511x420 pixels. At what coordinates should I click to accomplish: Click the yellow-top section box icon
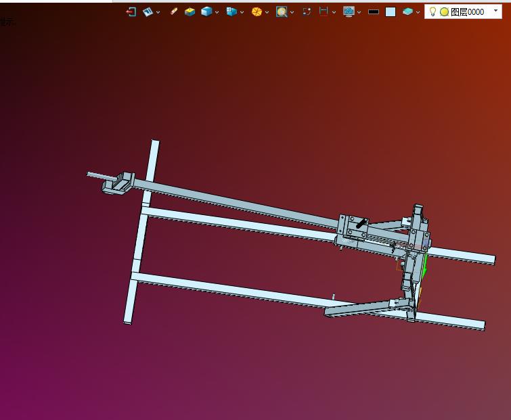point(190,12)
